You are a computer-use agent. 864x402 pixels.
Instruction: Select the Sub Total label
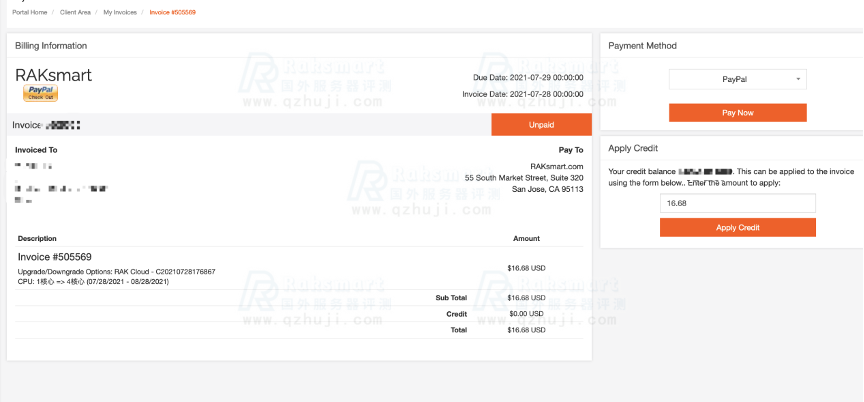click(x=451, y=298)
